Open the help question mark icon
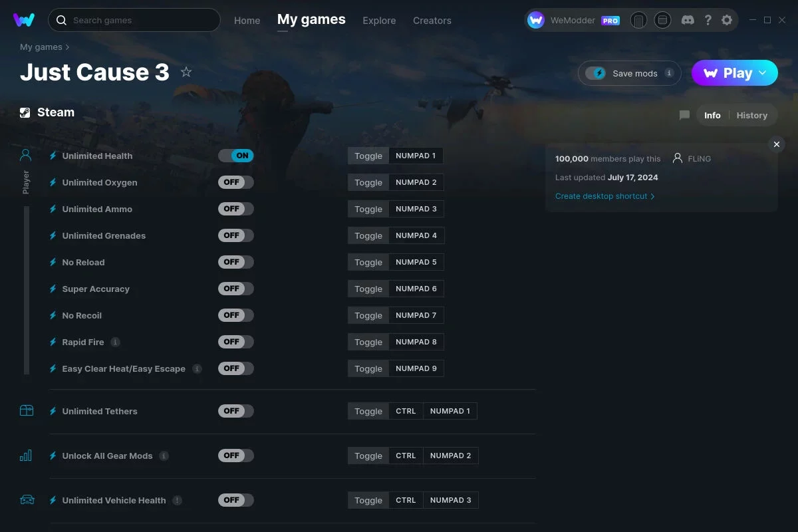798x532 pixels. point(708,20)
